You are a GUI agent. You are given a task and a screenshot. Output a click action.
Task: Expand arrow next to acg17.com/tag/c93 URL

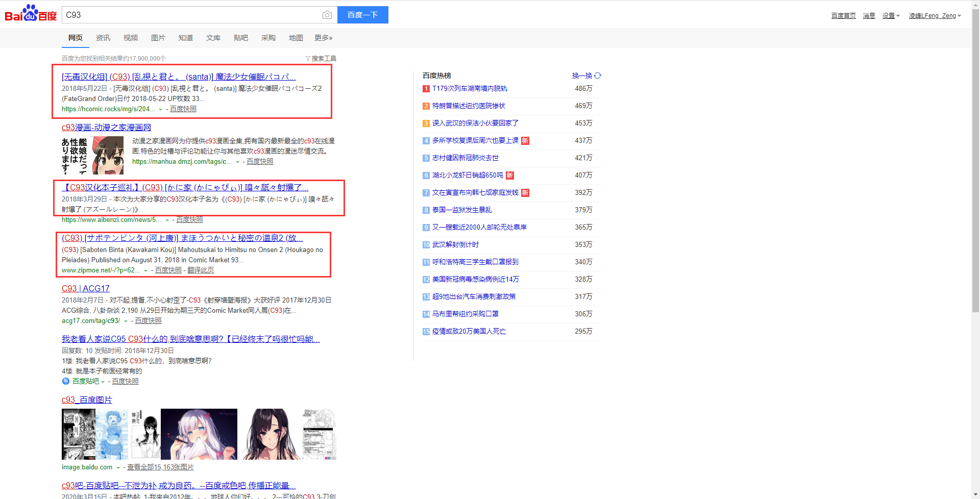(126, 321)
